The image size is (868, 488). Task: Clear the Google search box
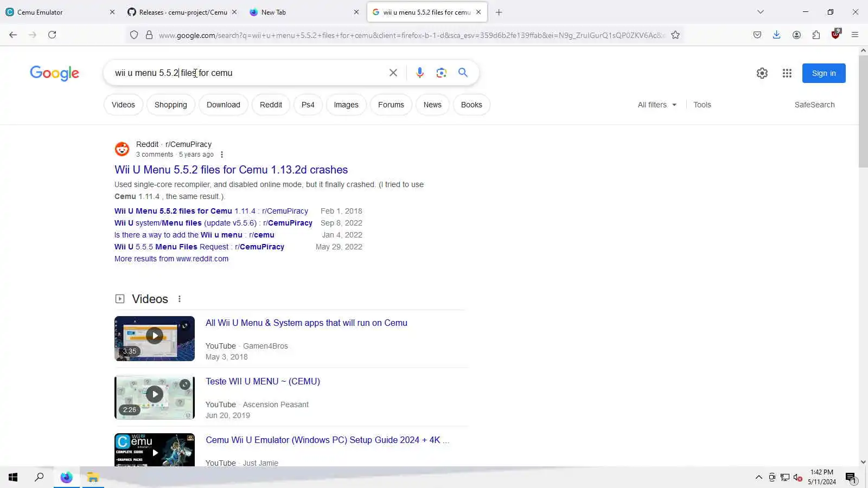[x=393, y=73]
